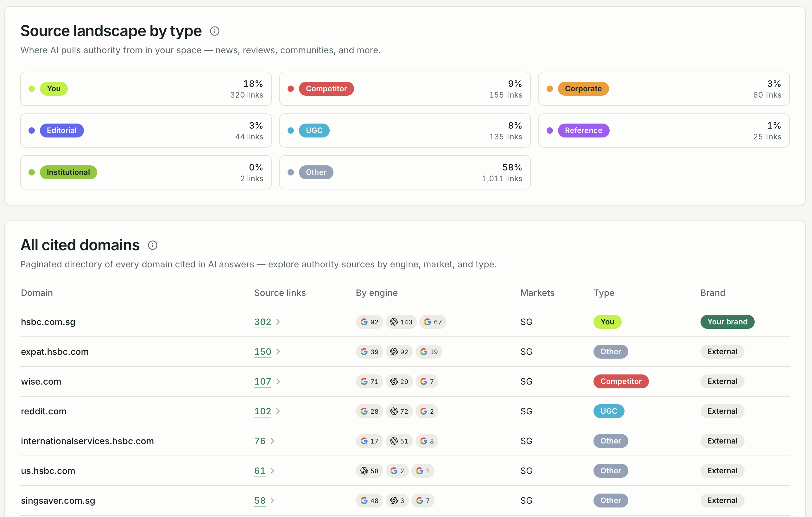Click Google engine chip 92 in hsbc.com.sg row
The height and width of the screenshot is (517, 812).
369,322
